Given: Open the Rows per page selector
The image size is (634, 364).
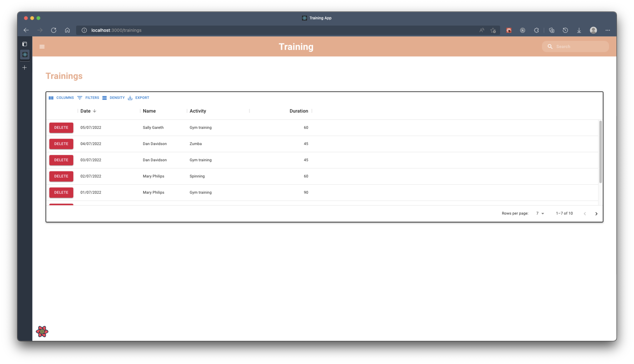Looking at the screenshot, I should [x=539, y=213].
